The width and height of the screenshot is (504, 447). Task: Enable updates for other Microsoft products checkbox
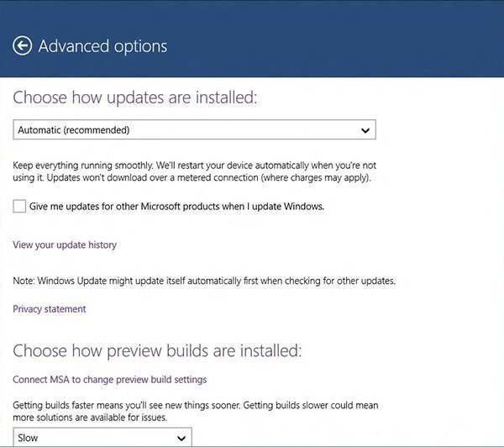[19, 206]
